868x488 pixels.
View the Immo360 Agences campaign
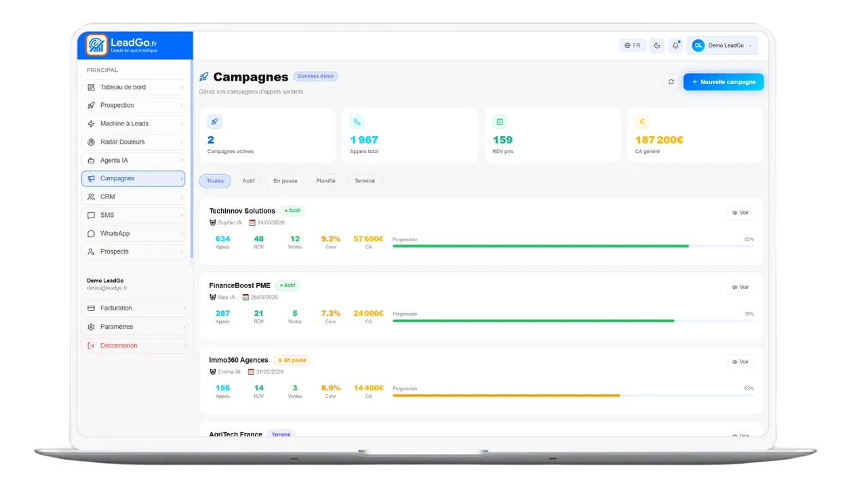pyautogui.click(x=741, y=362)
